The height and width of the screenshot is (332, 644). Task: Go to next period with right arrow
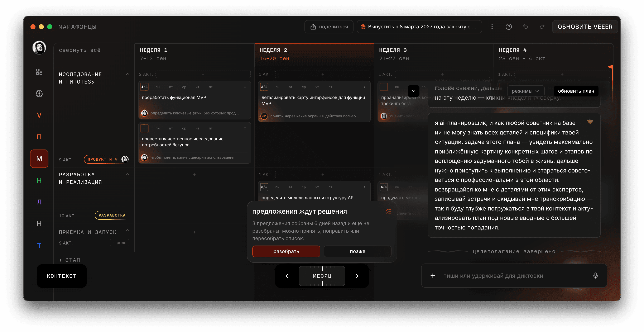(357, 276)
